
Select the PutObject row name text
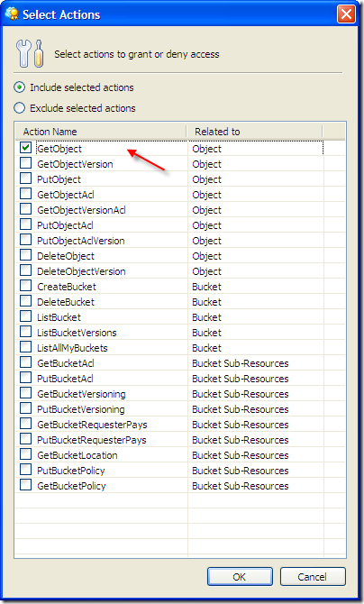pos(59,179)
